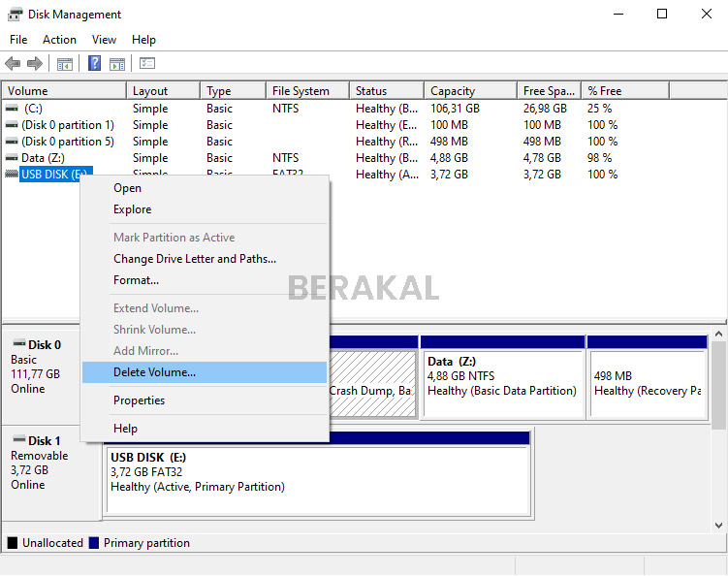Sort by the File System column header
This screenshot has height=576, width=728.
coord(301,91)
